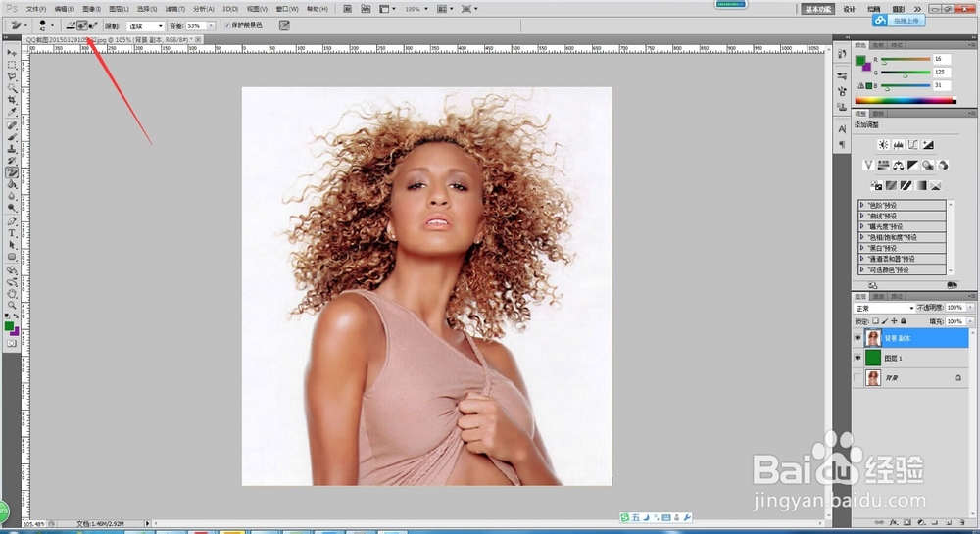Open the 图像(I) menu
This screenshot has height=534, width=980.
point(91,9)
